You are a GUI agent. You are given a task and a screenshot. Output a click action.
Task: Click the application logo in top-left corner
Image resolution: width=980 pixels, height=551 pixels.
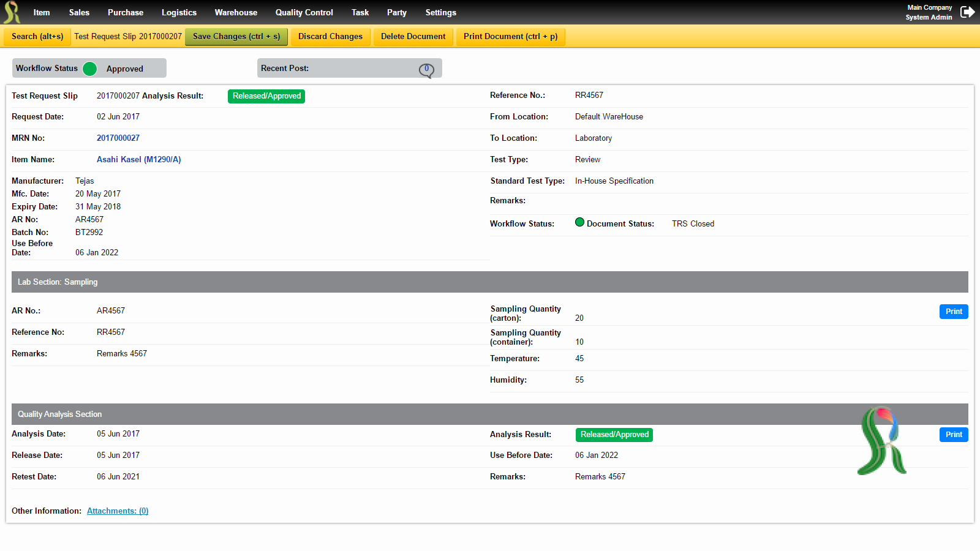click(x=12, y=12)
